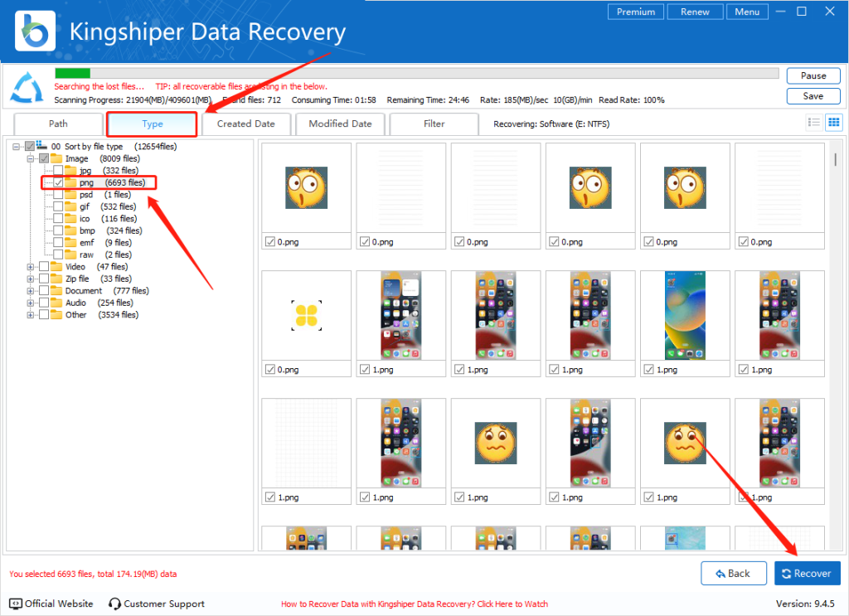The image size is (849, 616).
Task: Click the Image folder icon
Action: coord(56,158)
